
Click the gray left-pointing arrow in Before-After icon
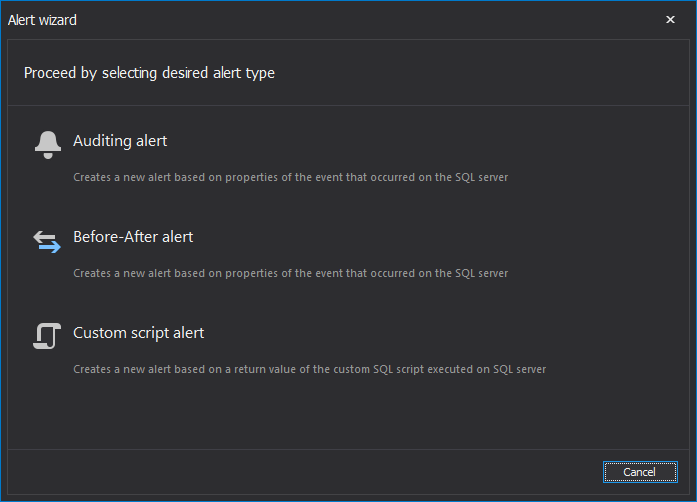44,237
